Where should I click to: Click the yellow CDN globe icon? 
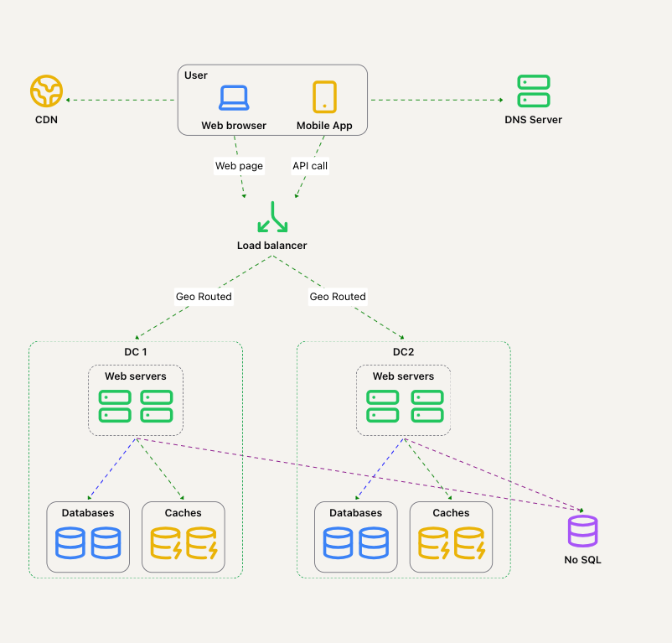(46, 91)
